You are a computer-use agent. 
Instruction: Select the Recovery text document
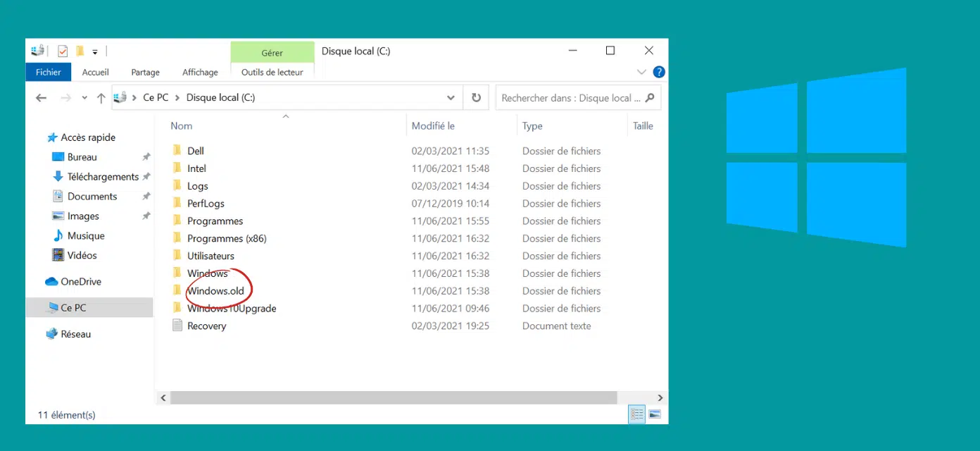(206, 326)
